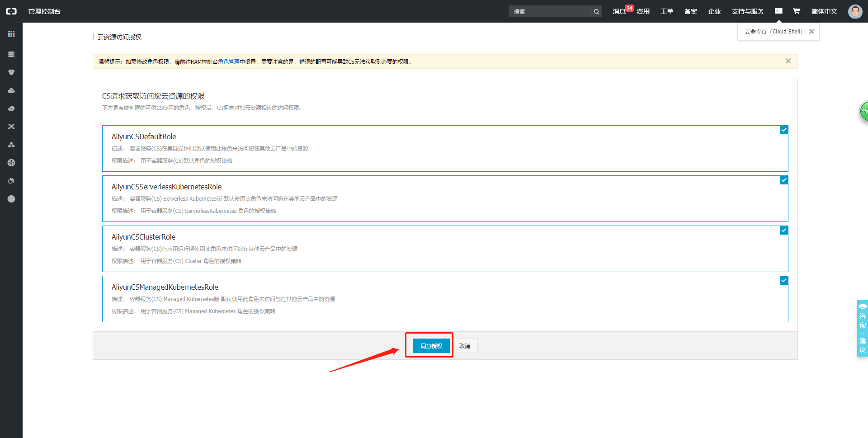This screenshot has height=438, width=868.
Task: Open the 支持与服务 support menu
Action: click(748, 11)
